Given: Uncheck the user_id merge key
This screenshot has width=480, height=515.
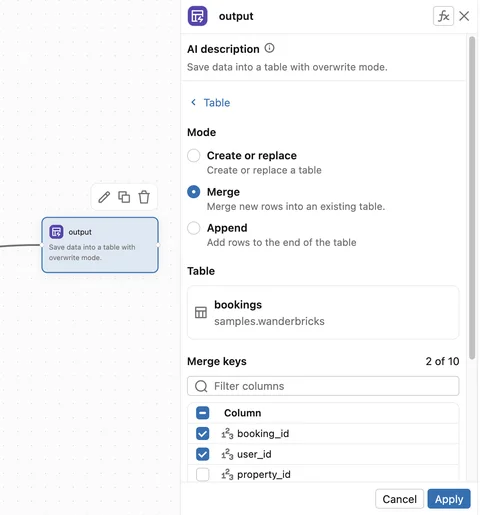Looking at the screenshot, I should click(x=203, y=454).
